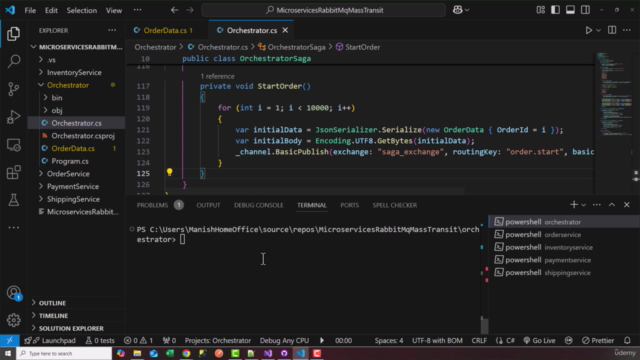Create a new terminal with plus icon

pyautogui.click(x=574, y=204)
